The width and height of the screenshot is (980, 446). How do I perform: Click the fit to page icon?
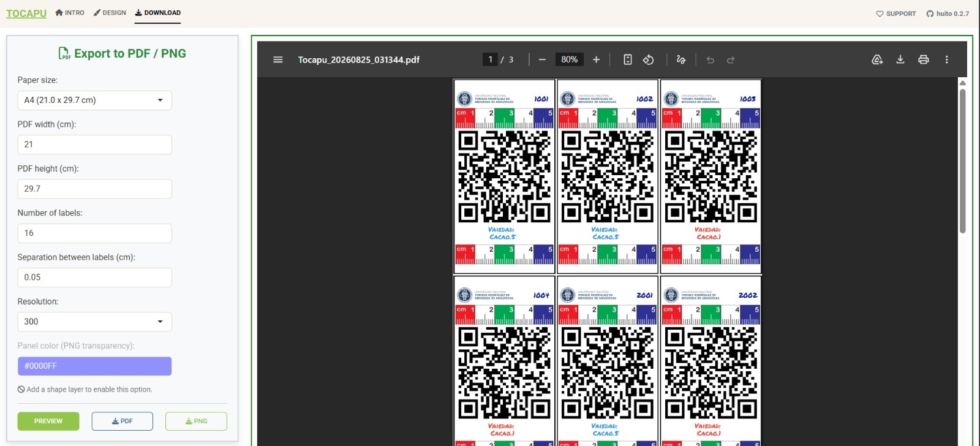click(628, 59)
